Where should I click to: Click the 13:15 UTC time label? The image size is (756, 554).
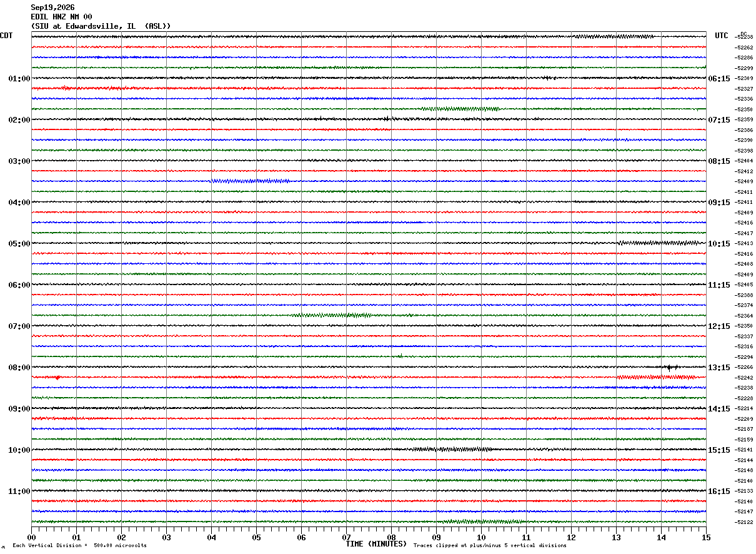[719, 367]
